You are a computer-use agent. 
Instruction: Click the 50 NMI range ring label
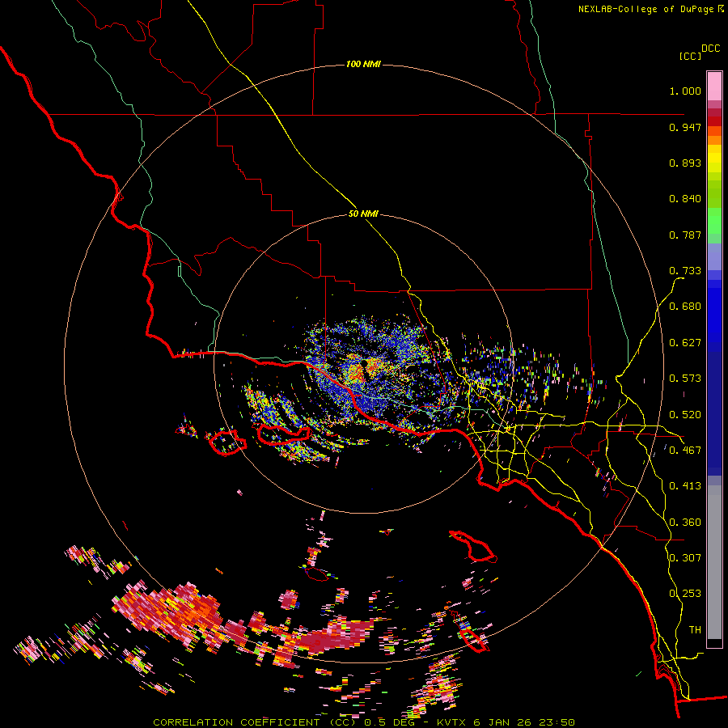point(363,214)
